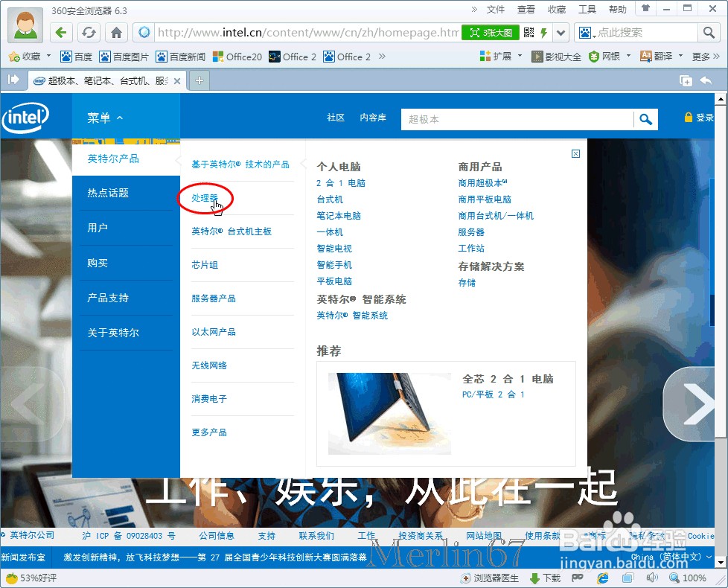Click the 3张大图 green button

[x=491, y=33]
